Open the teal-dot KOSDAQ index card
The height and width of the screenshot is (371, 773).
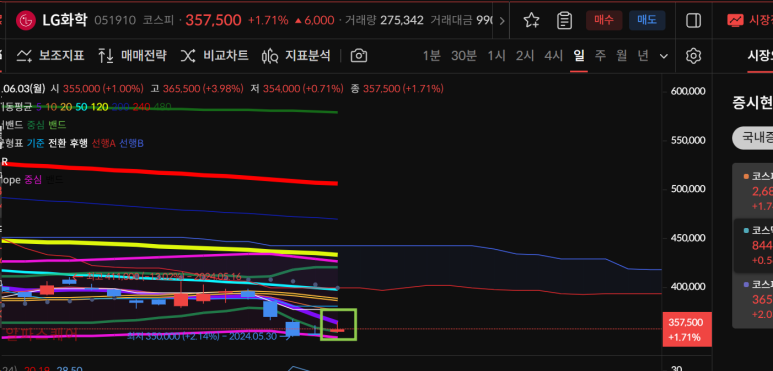[x=754, y=245]
